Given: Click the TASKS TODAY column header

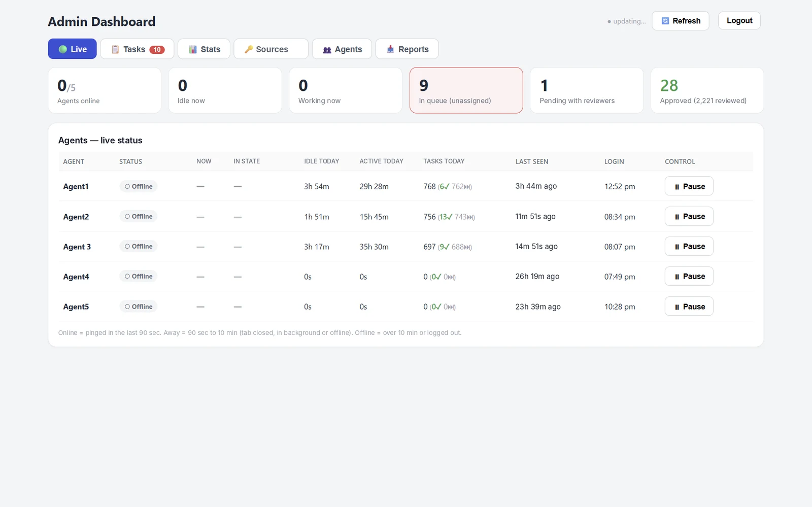Looking at the screenshot, I should point(444,161).
